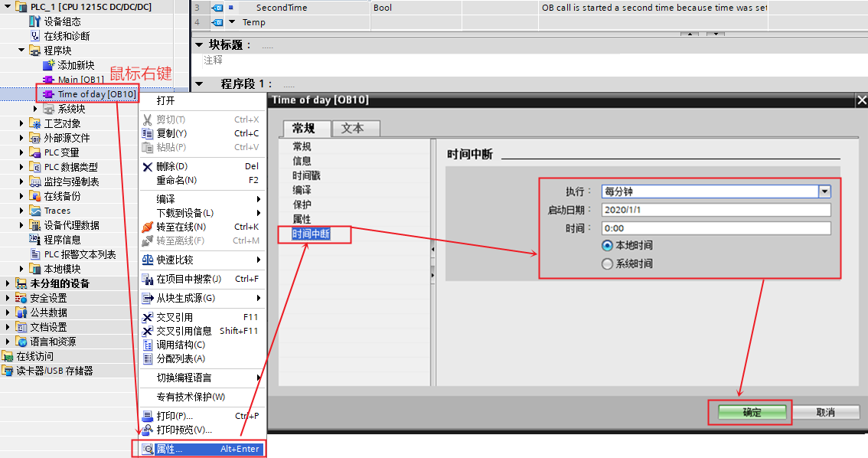The width and height of the screenshot is (868, 458).
Task: Open the 执行 dropdown showing 每分钟
Action: pyautogui.click(x=716, y=191)
